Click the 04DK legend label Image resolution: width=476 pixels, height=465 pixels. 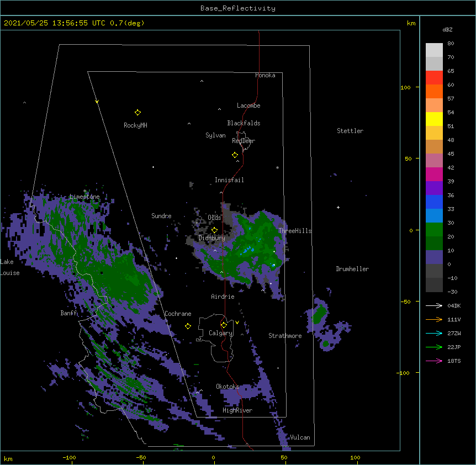point(454,305)
